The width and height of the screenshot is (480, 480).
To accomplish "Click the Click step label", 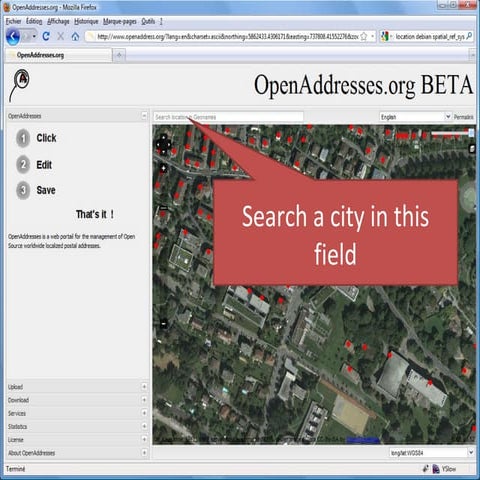I will (46, 138).
